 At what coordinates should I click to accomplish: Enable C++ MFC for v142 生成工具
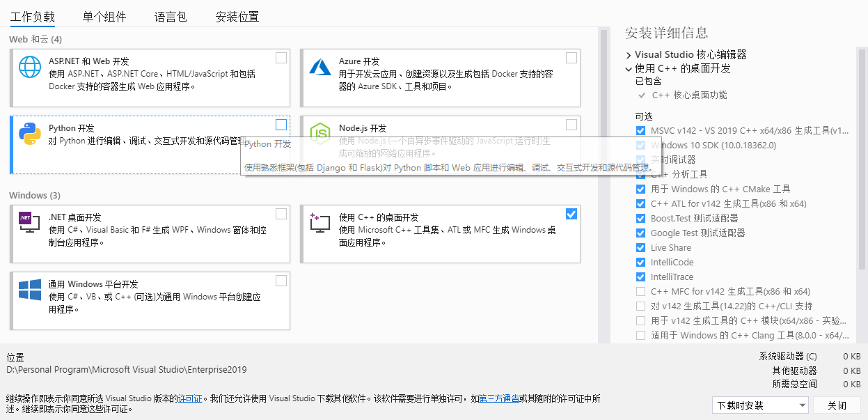tap(640, 291)
